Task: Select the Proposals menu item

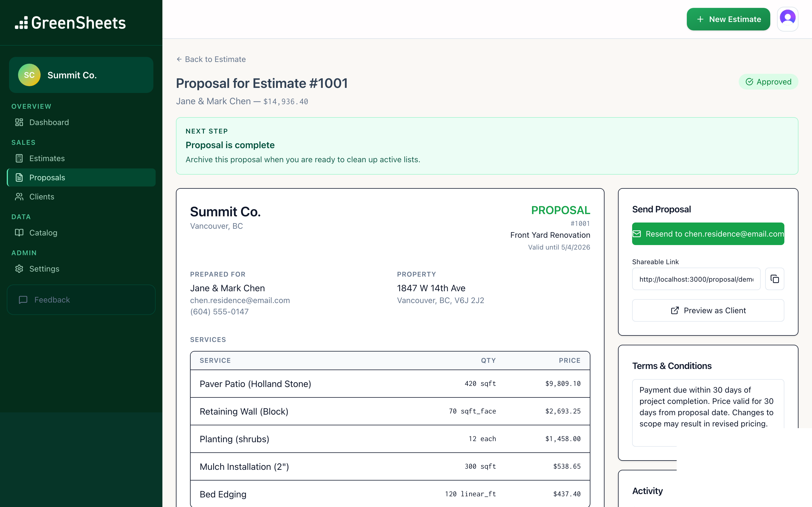Action: (x=47, y=177)
